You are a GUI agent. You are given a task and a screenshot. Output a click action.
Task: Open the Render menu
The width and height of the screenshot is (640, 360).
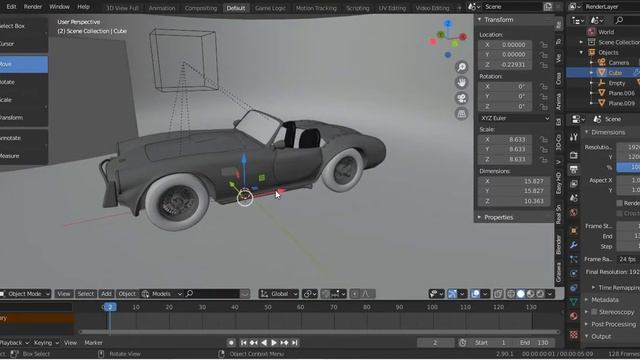[x=33, y=7]
